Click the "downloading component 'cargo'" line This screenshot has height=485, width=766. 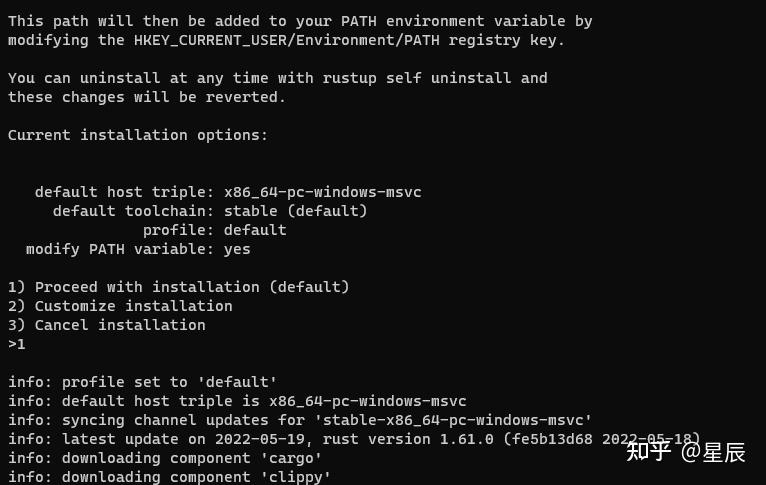pyautogui.click(x=165, y=458)
